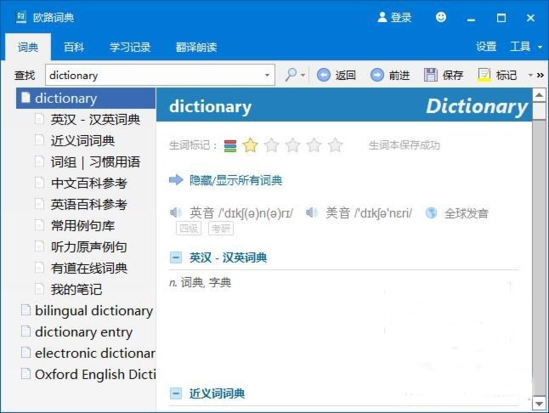Click 近义词词典 section heading
Image resolution: width=549 pixels, height=413 pixels.
click(217, 393)
